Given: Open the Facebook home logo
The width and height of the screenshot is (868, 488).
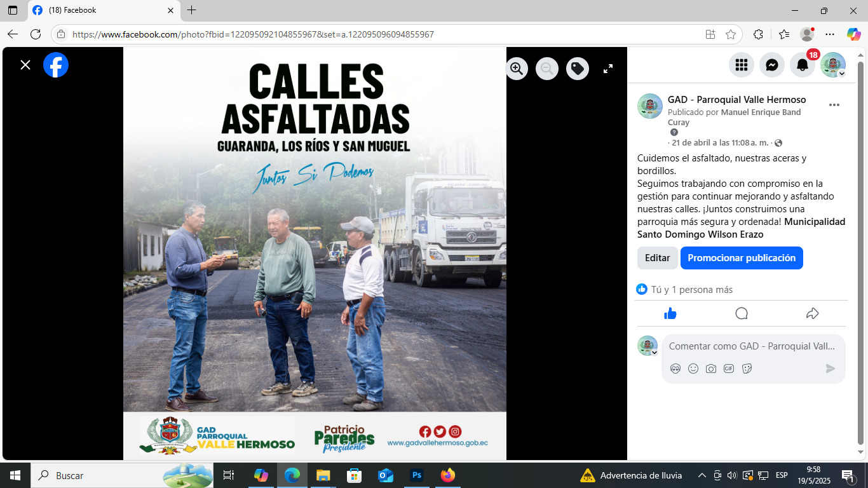Looking at the screenshot, I should point(56,65).
